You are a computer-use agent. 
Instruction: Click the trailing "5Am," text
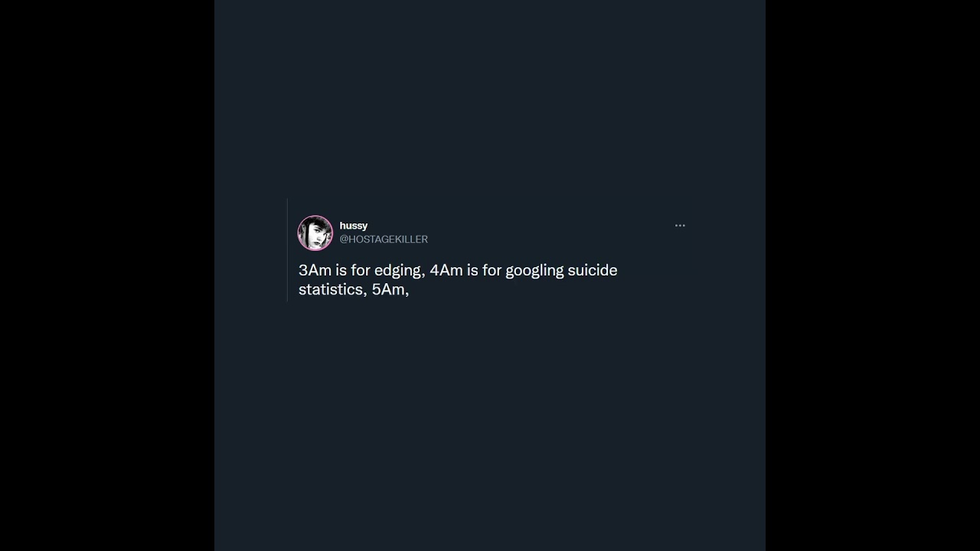pos(390,290)
